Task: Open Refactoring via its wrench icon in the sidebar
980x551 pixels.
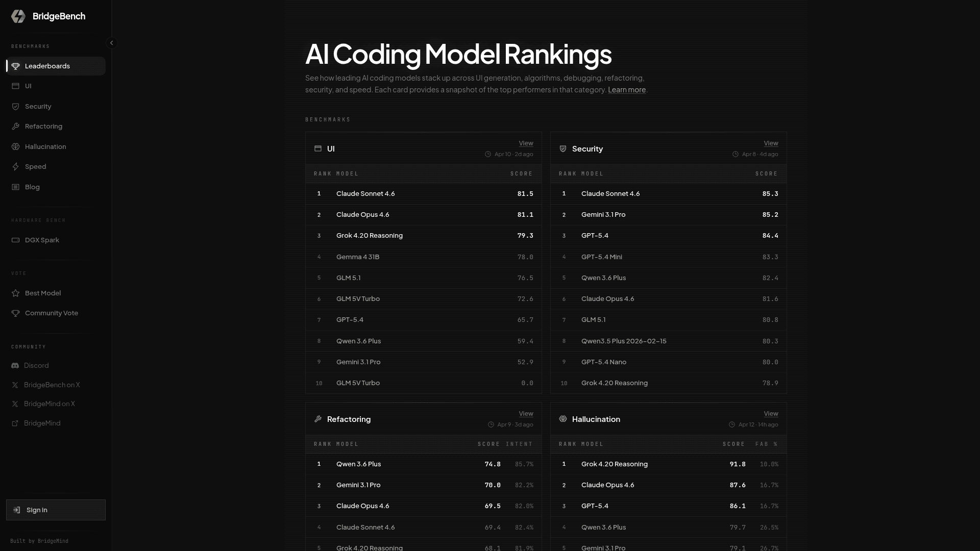Action: (16, 127)
